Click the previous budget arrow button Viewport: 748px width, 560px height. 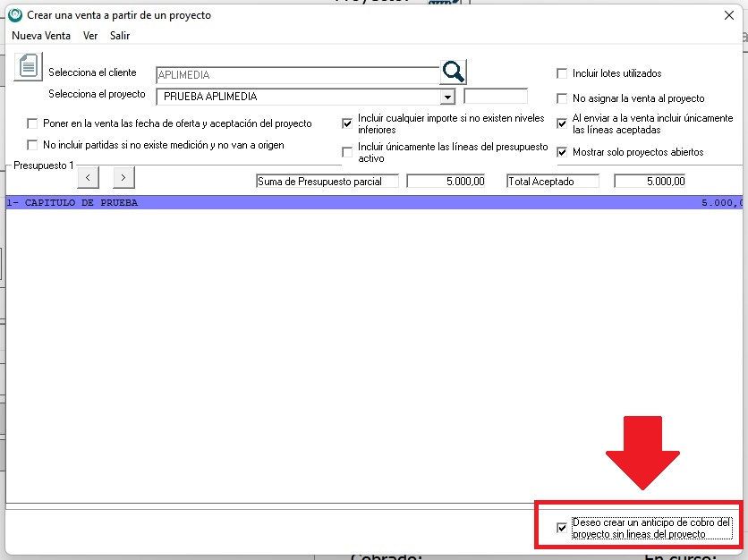[88, 177]
